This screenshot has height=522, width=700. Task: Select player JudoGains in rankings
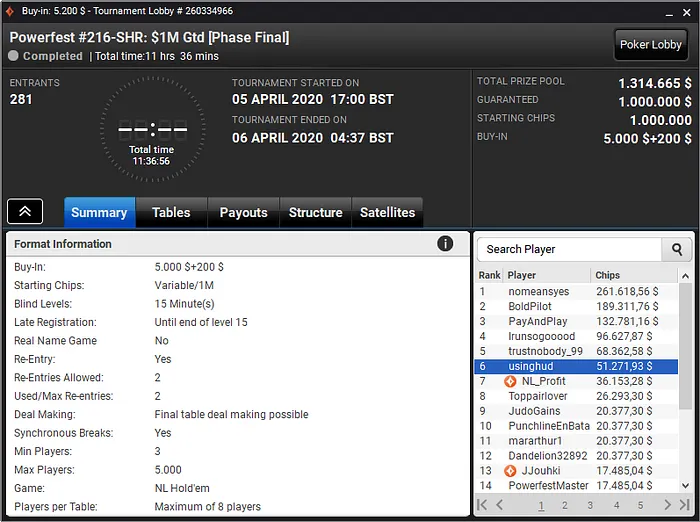[x=576, y=411]
